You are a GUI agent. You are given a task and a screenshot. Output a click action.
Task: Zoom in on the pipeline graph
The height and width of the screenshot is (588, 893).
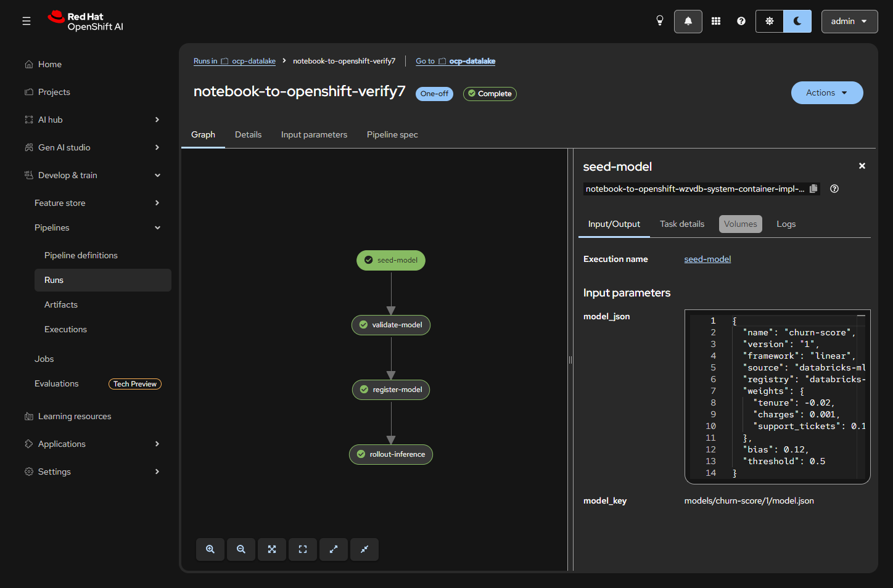point(210,549)
